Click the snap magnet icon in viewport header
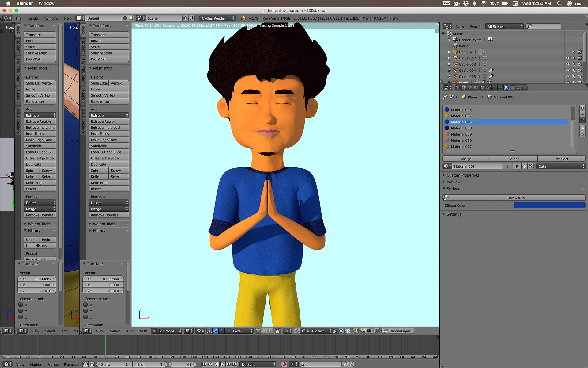Viewport: 588px width, 368px height. pyautogui.click(x=297, y=331)
